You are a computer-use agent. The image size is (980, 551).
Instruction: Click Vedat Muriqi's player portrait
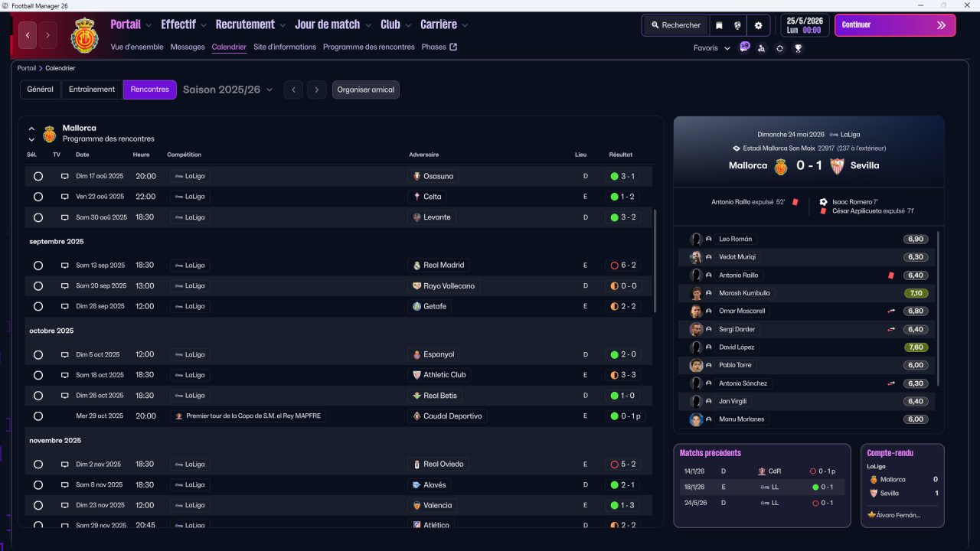coord(696,257)
